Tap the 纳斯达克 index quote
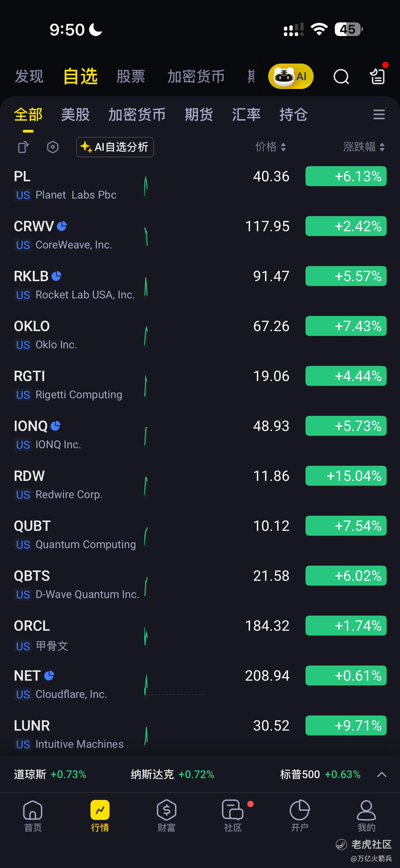This screenshot has height=868, width=400. click(x=172, y=774)
